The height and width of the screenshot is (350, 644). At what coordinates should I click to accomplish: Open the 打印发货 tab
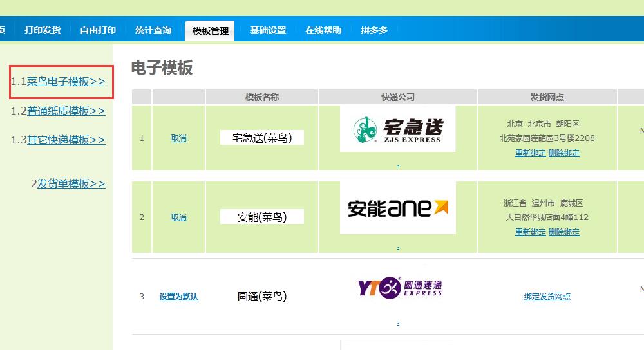click(43, 30)
